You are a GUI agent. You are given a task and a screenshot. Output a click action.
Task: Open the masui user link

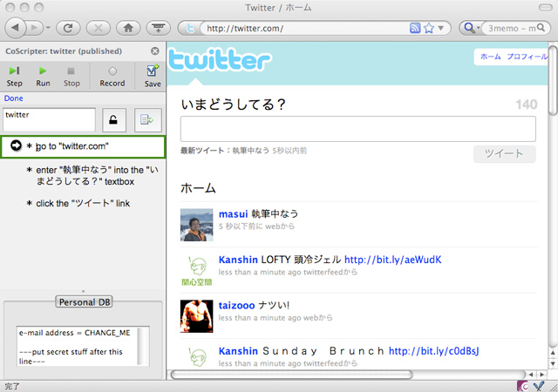[233, 213]
